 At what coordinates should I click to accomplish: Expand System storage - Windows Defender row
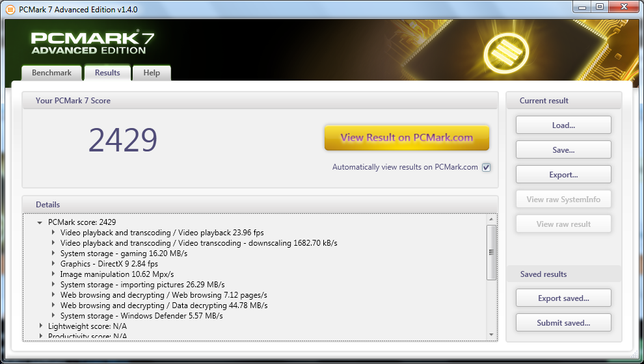[x=53, y=316]
